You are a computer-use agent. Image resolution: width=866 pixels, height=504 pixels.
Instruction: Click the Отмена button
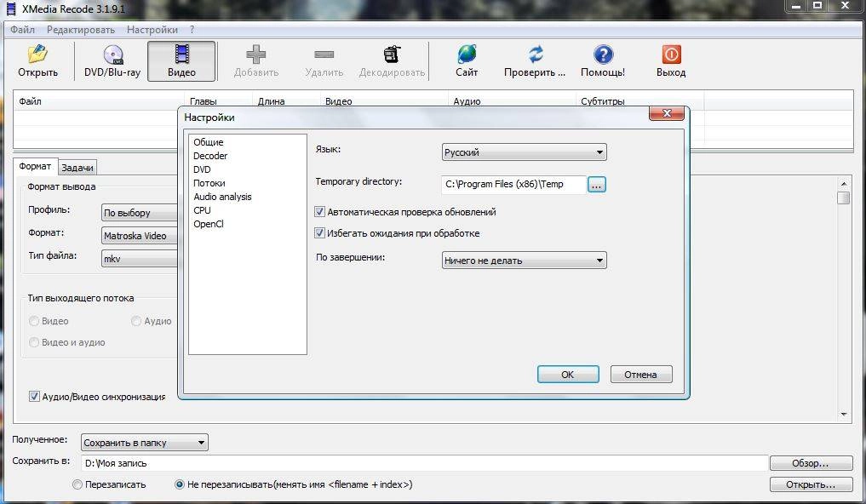pos(641,375)
